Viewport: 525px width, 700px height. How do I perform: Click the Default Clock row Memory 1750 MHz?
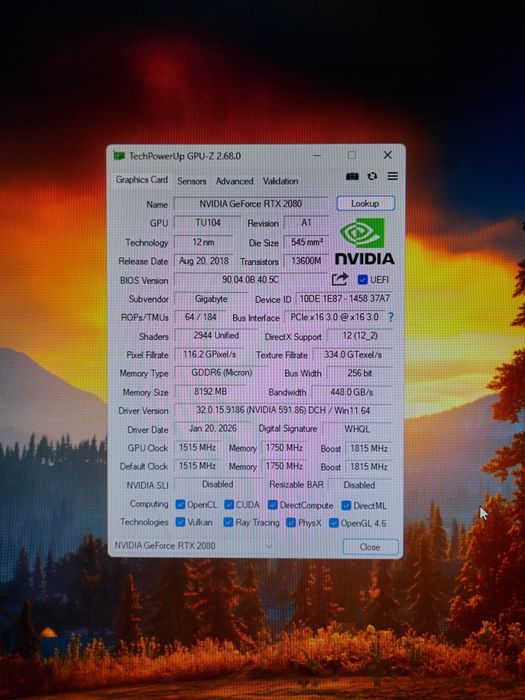click(x=284, y=466)
